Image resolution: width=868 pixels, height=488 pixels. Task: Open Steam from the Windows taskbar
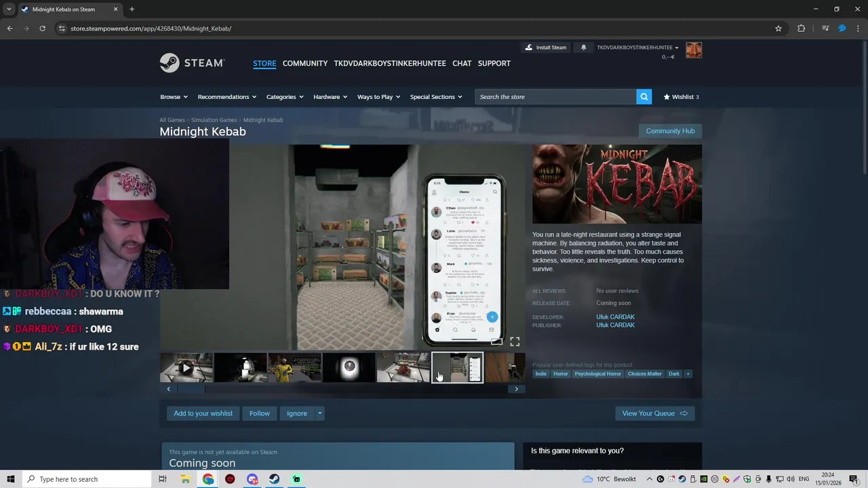(x=274, y=479)
